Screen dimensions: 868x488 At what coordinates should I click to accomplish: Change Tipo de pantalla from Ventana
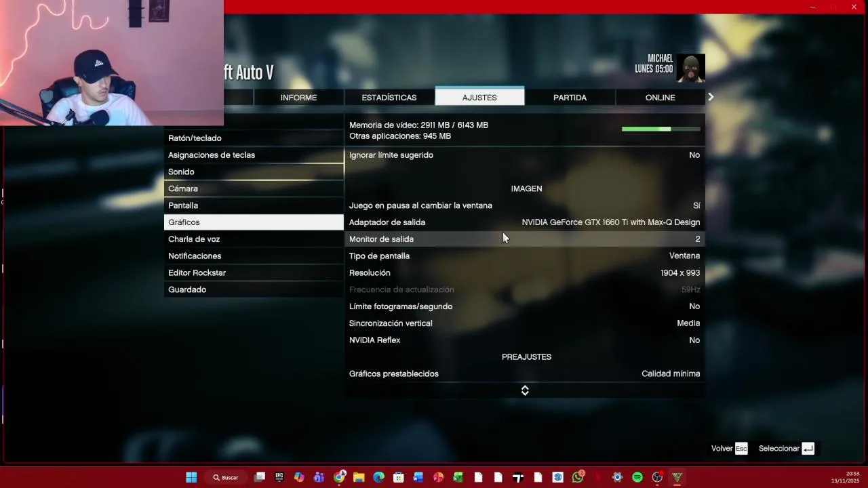click(525, 256)
